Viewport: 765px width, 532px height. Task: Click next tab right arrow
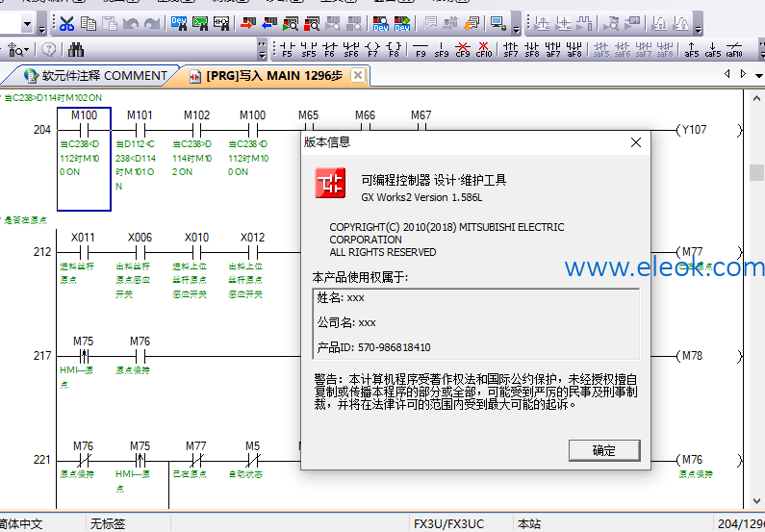click(743, 74)
